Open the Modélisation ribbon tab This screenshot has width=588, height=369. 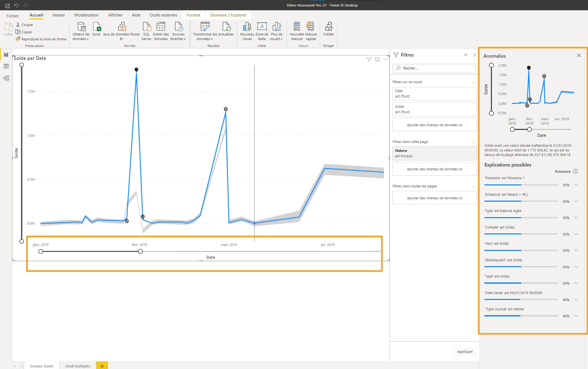click(86, 15)
